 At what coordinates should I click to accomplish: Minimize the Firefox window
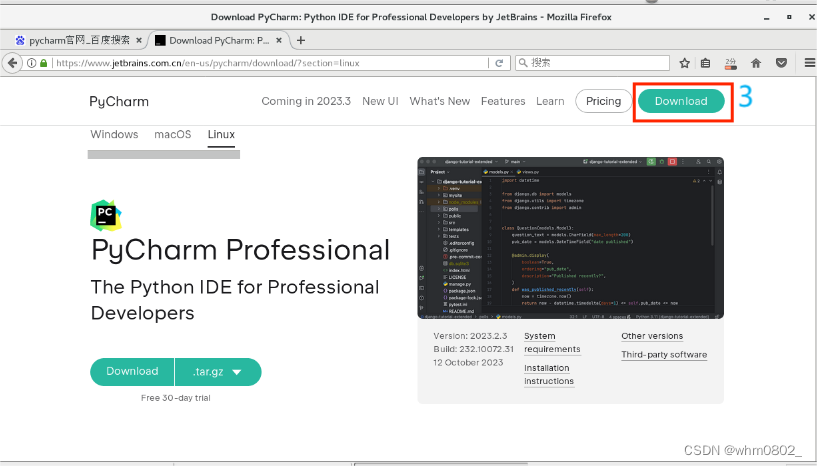click(766, 17)
